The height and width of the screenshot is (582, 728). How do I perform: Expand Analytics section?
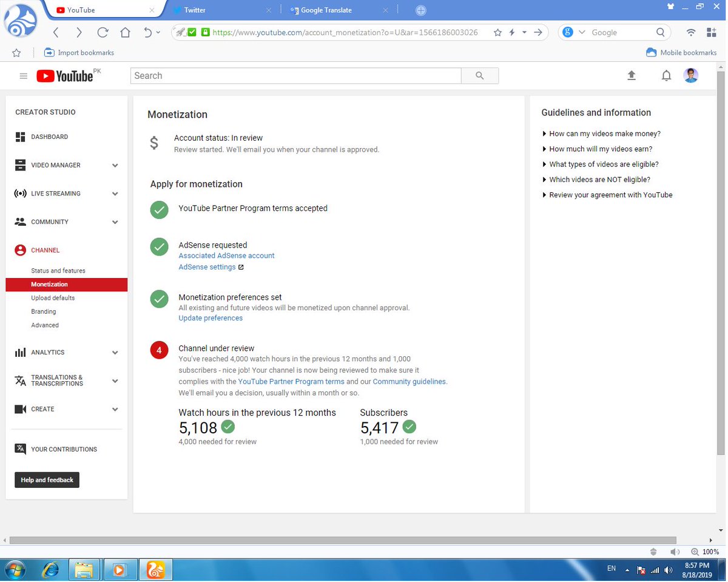115,353
